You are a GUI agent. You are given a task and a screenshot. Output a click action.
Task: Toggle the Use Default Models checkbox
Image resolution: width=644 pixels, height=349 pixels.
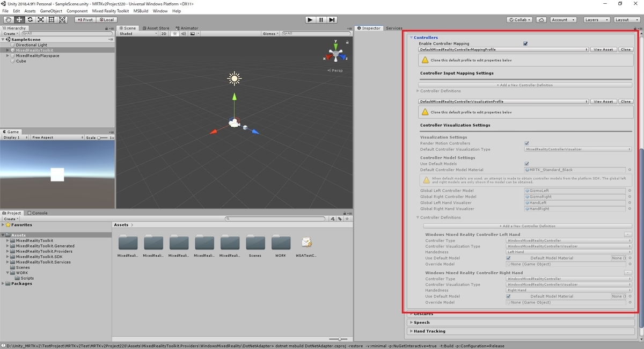(x=526, y=164)
